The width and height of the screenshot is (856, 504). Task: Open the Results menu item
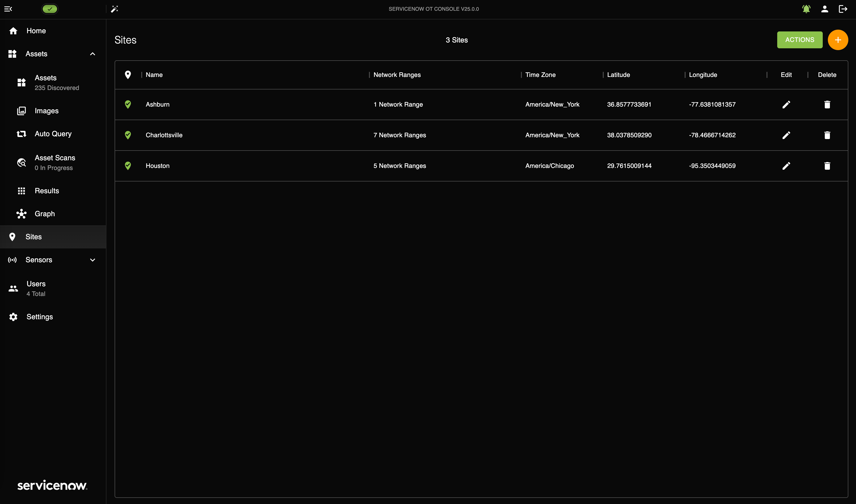[x=53, y=191]
